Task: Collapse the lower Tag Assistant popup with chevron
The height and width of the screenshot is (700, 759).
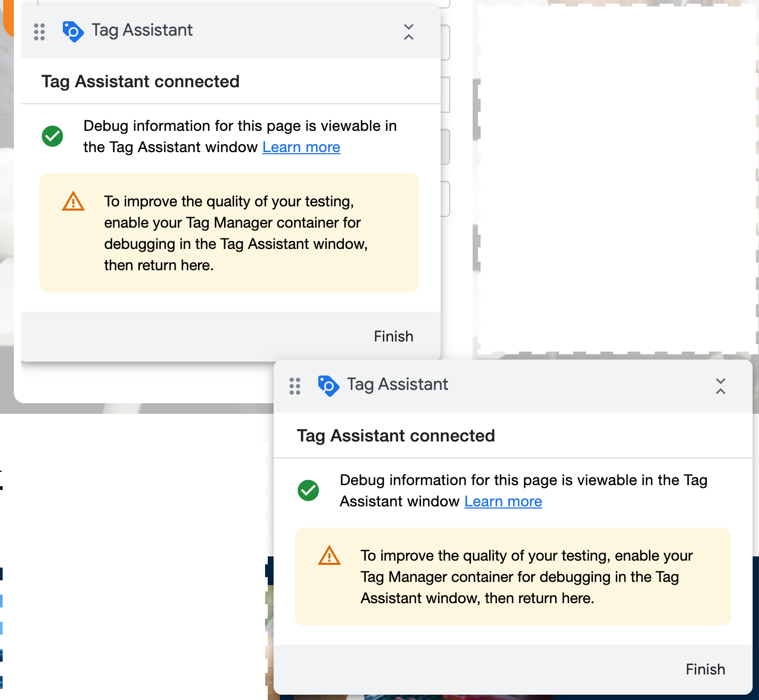Action: click(720, 386)
